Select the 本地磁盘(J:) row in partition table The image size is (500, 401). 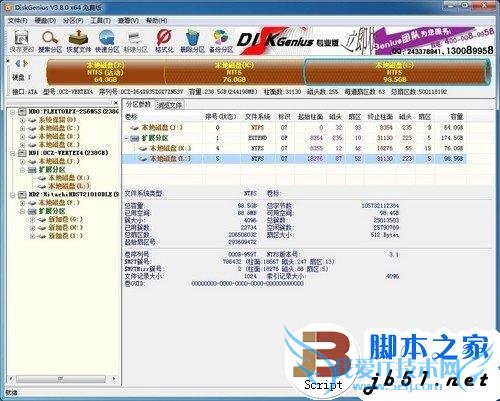(295, 127)
